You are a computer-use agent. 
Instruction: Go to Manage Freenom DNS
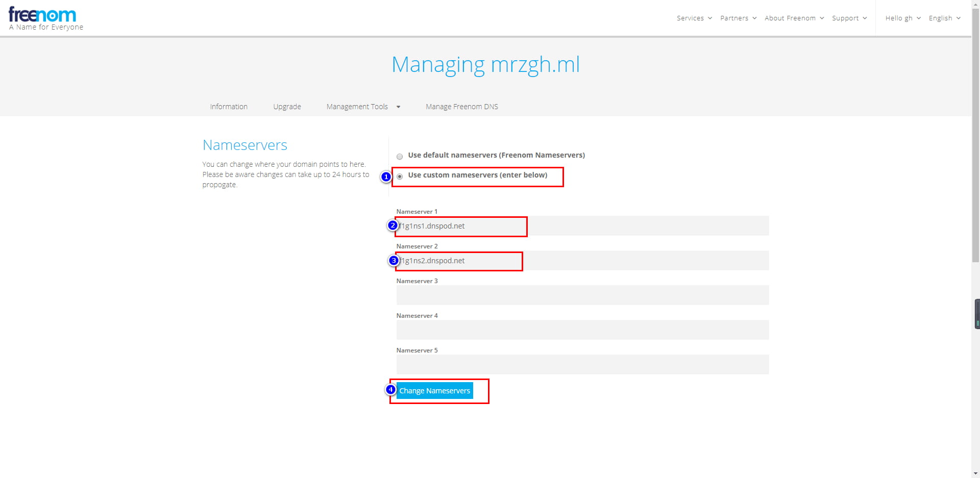click(x=461, y=107)
